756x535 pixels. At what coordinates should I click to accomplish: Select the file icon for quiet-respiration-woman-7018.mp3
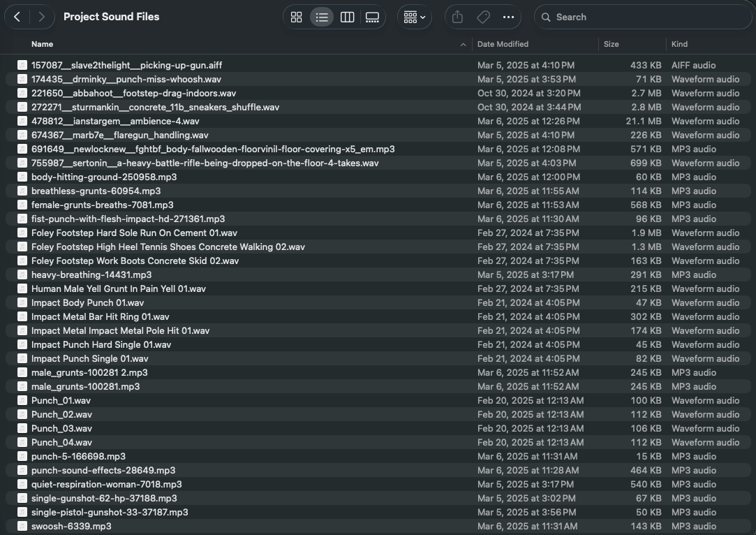(x=22, y=484)
